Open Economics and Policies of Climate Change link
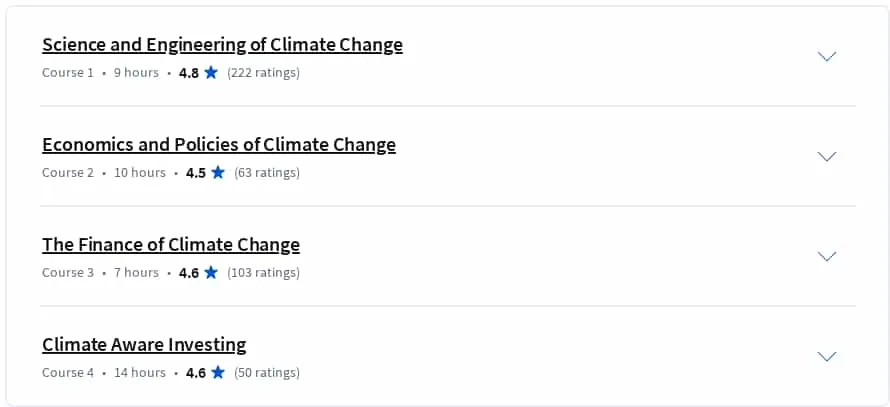The width and height of the screenshot is (890, 407). coord(219,145)
